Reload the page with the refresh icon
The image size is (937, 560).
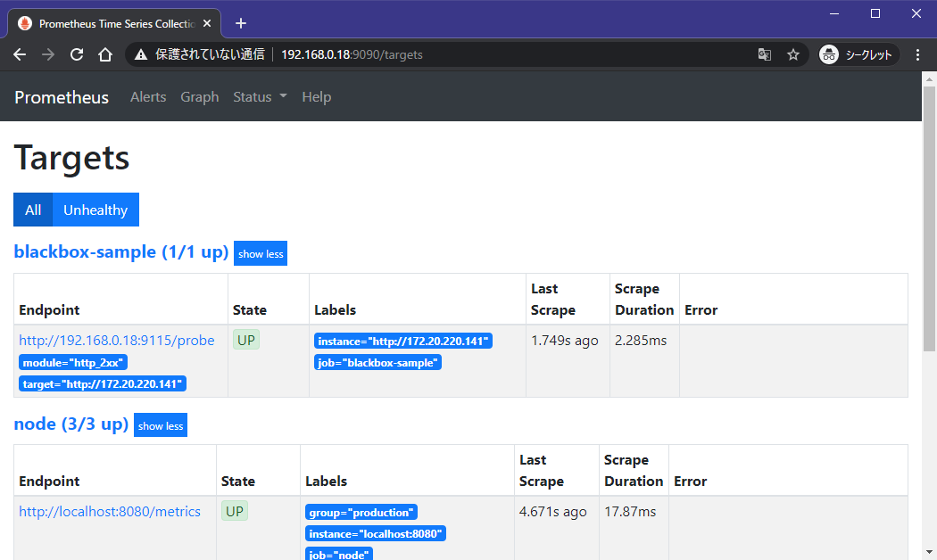pos(77,55)
